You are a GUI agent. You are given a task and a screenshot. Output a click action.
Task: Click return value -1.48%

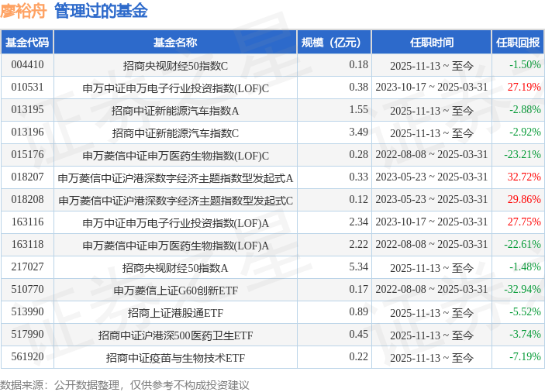click(x=525, y=266)
